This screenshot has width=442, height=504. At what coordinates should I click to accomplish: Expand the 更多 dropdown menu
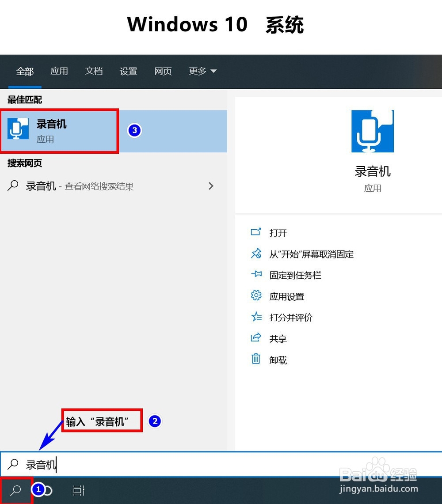[202, 71]
